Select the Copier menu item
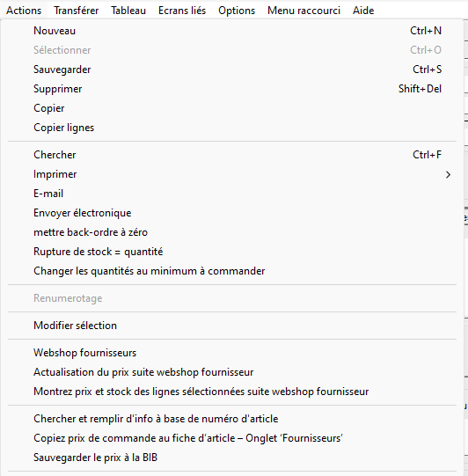Image resolution: width=468 pixels, height=476 pixels. point(232,108)
